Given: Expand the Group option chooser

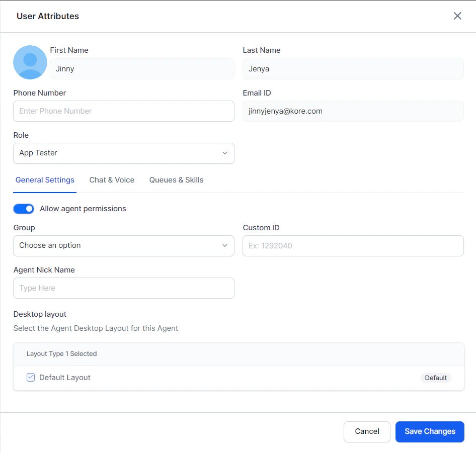Looking at the screenshot, I should click(123, 246).
